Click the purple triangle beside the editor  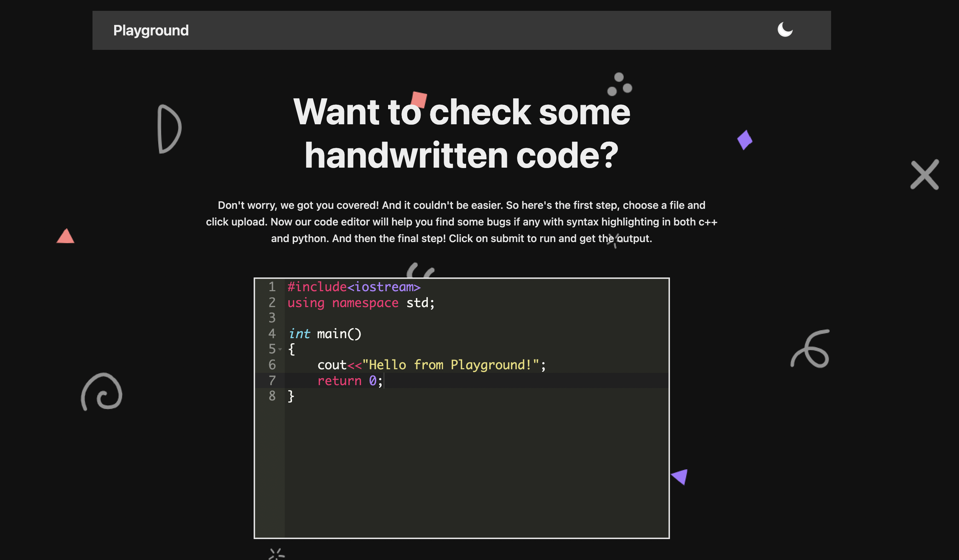pyautogui.click(x=680, y=476)
